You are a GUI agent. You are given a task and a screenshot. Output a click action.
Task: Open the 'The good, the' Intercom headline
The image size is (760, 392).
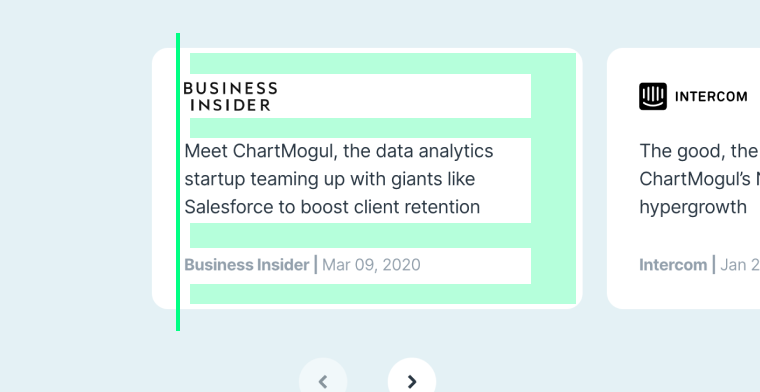click(x=699, y=151)
